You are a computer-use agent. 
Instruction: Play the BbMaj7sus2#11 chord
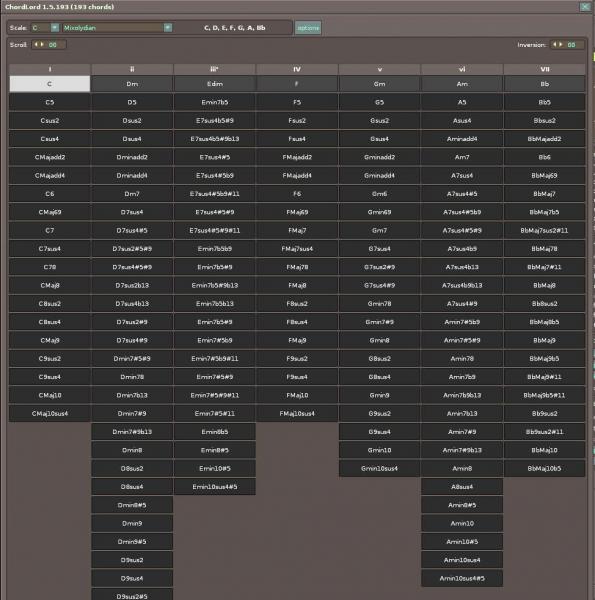(544, 230)
